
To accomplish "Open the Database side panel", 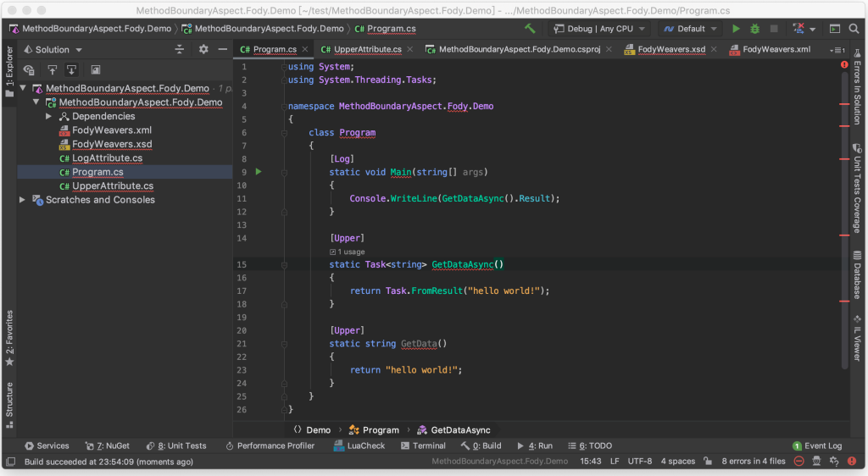I will tap(858, 275).
